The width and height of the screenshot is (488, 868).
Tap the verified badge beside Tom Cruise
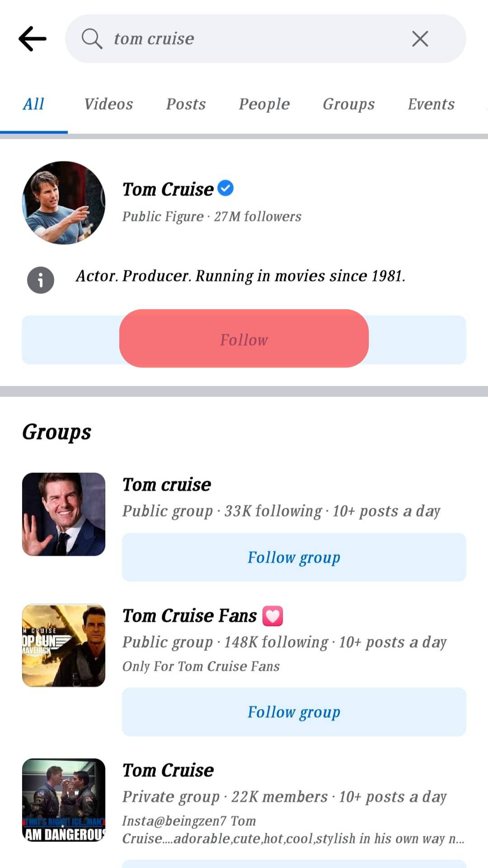coord(225,188)
